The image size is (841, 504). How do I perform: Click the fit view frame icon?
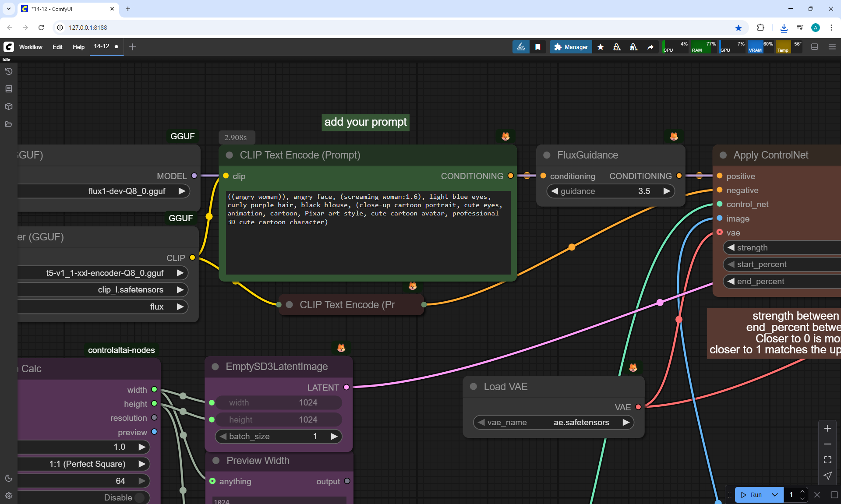click(x=827, y=460)
